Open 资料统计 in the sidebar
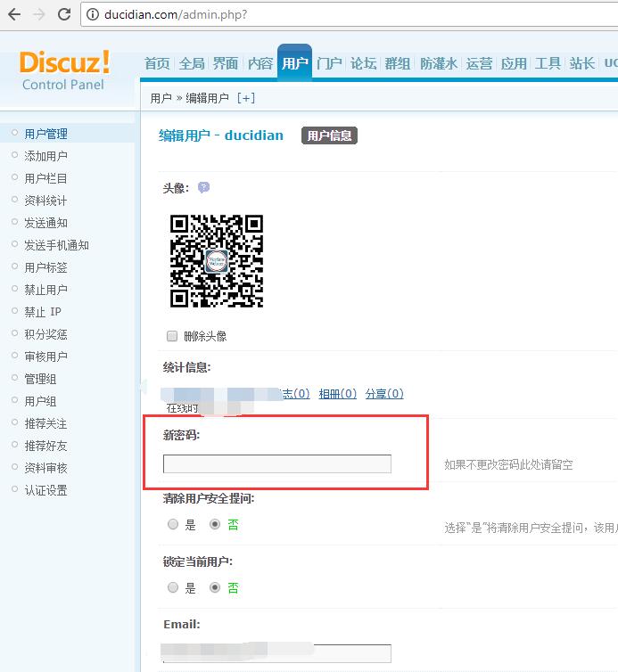Image resolution: width=618 pixels, height=672 pixels. click(45, 201)
